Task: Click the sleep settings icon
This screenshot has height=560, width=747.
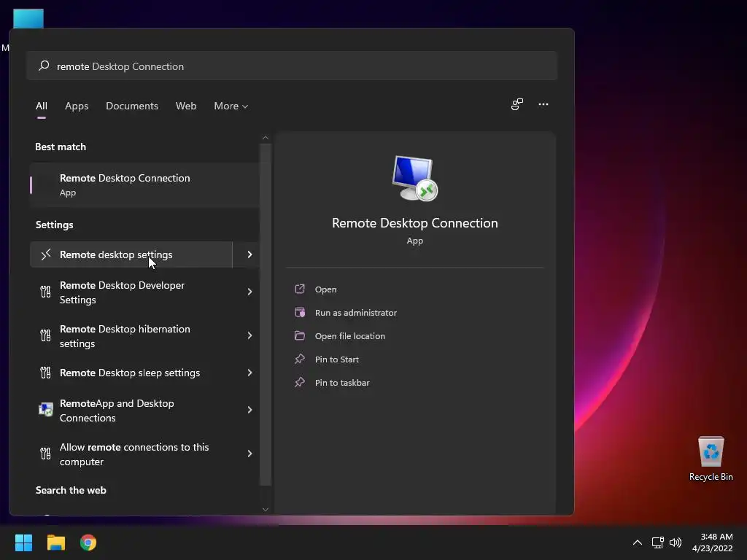Action: pyautogui.click(x=45, y=373)
